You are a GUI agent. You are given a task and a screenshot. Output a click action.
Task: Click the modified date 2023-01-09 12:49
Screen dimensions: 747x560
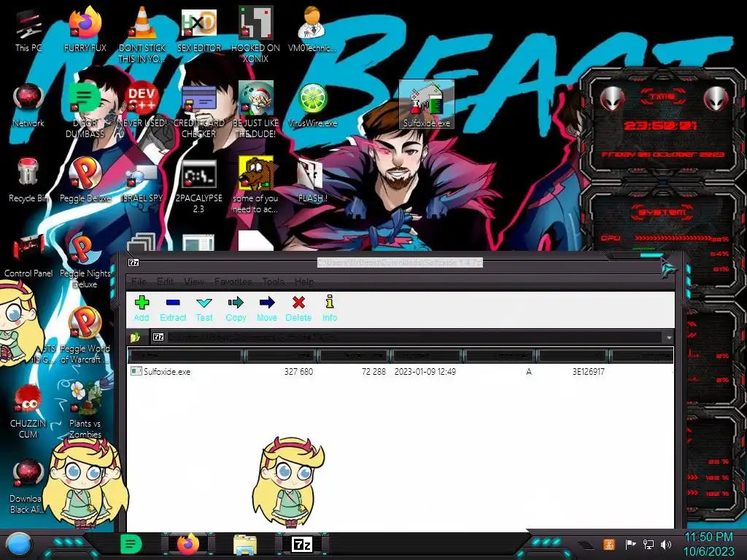click(425, 371)
